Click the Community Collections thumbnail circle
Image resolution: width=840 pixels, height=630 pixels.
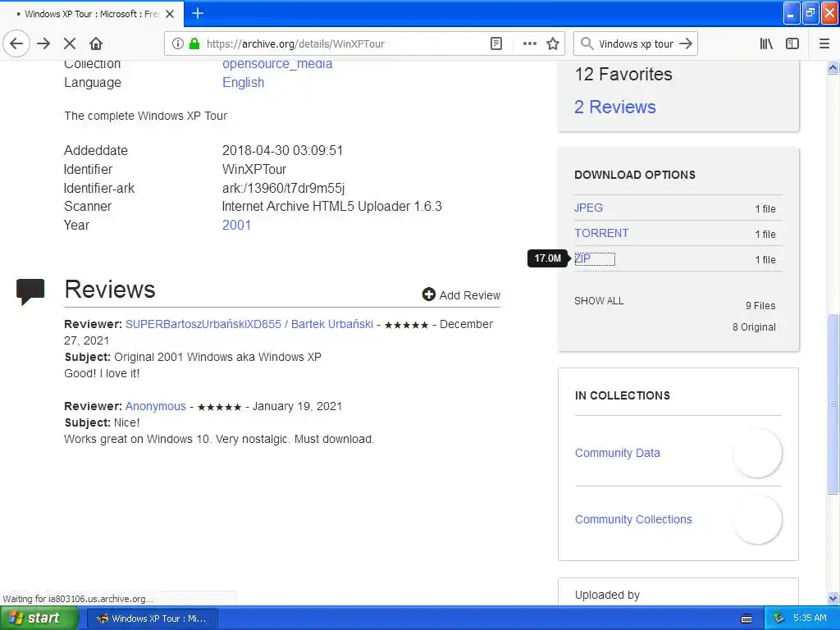(757, 519)
